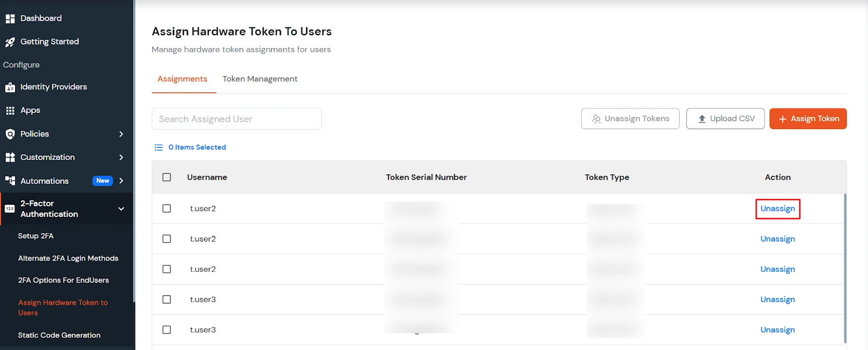This screenshot has height=350, width=868.
Task: Check the first t.user2 row checkbox
Action: click(x=167, y=208)
